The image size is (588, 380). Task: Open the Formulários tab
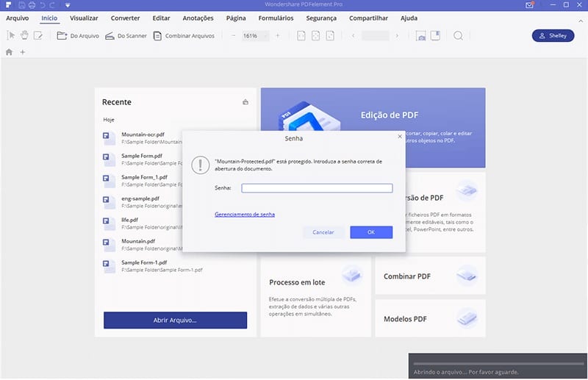276,18
